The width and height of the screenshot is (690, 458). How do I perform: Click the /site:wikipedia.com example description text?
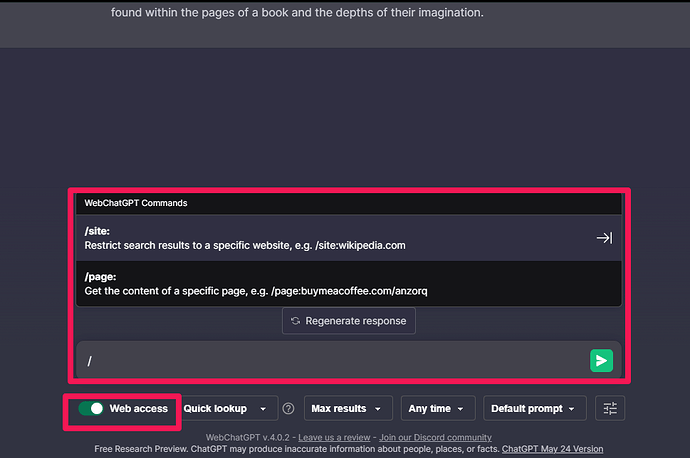tap(245, 245)
